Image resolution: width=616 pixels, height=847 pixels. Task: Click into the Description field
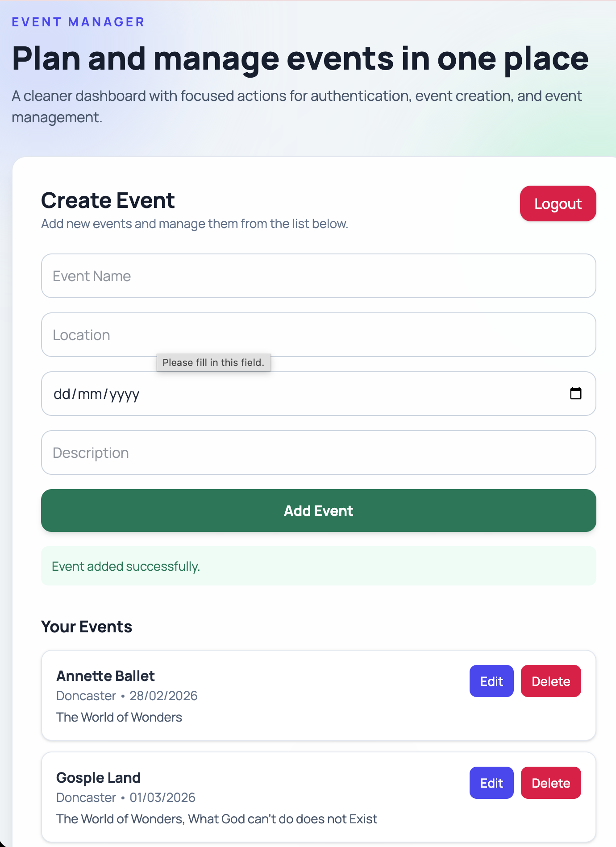click(319, 453)
